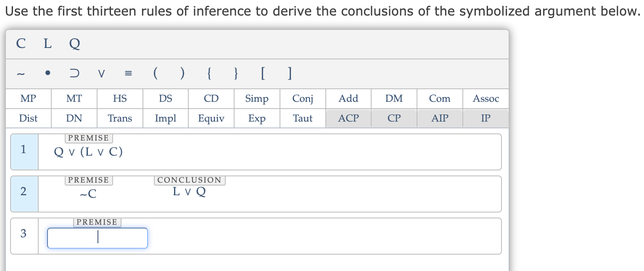
Task: Select the Add addition rule
Action: 348,98
